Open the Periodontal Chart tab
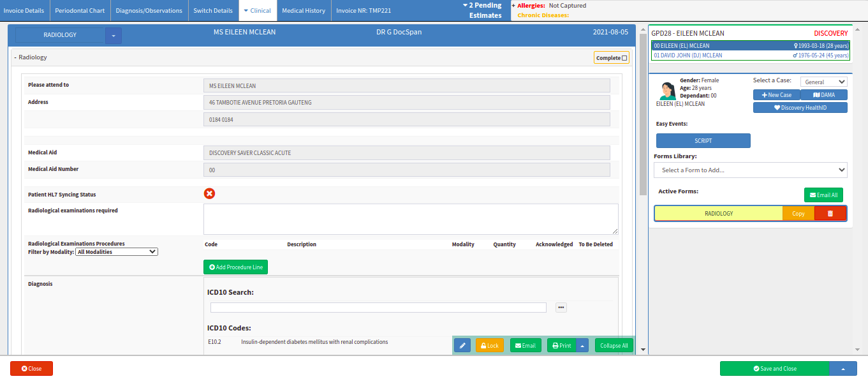Viewport: 868px width, 379px height. coord(80,11)
